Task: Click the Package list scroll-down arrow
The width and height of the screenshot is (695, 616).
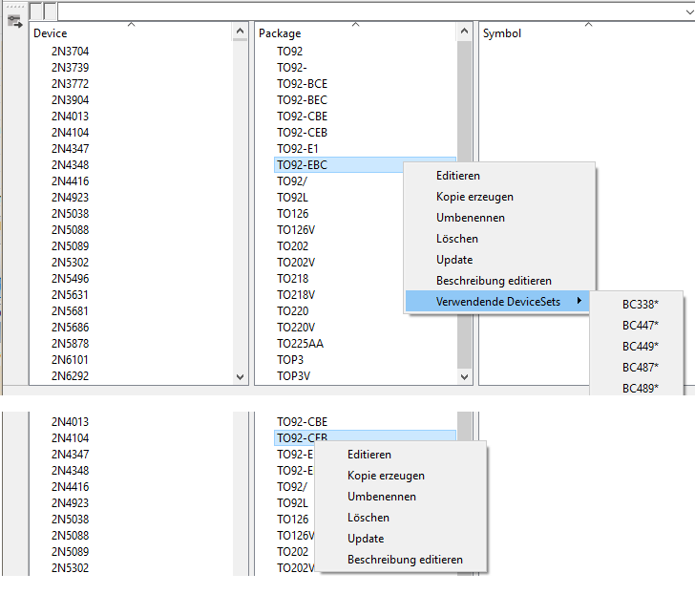Action: tap(464, 377)
